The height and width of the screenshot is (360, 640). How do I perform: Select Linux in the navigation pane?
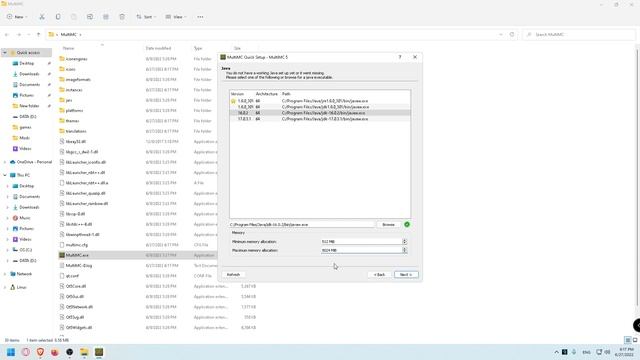tap(21, 287)
